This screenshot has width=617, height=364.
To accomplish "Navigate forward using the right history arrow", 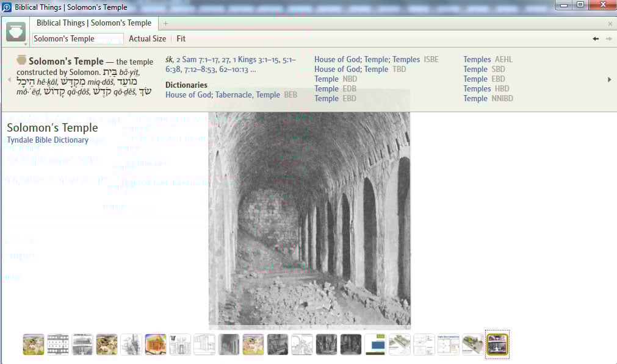I will pyautogui.click(x=608, y=38).
